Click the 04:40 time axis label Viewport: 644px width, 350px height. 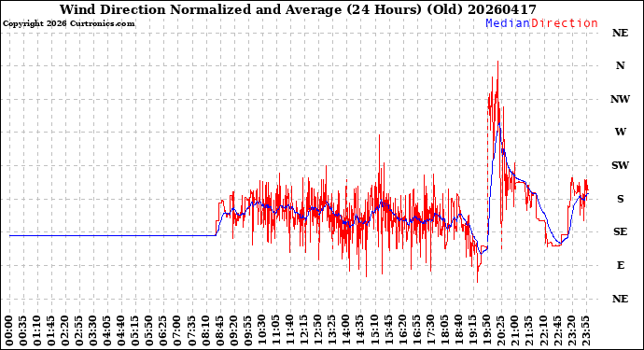tap(121, 330)
